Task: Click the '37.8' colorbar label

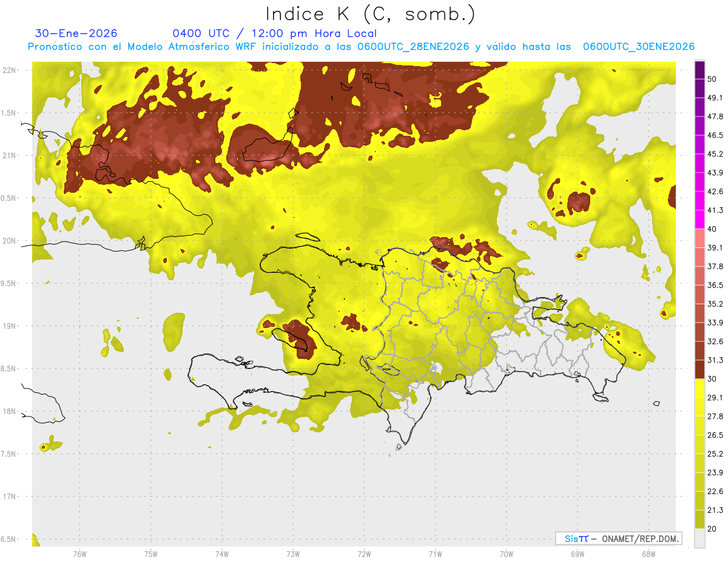Action: (x=715, y=267)
